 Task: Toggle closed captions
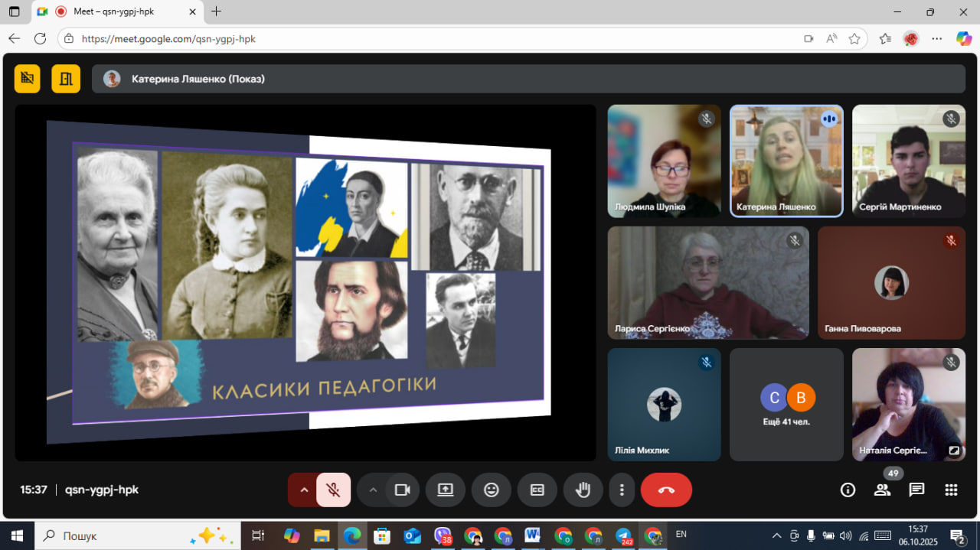[x=537, y=490]
